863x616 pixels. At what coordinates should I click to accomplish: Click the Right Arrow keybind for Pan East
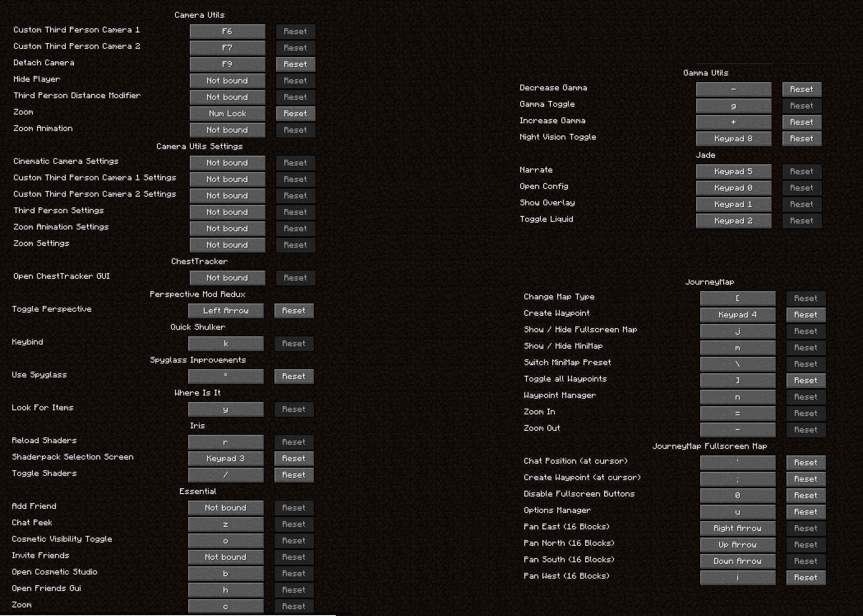coord(738,529)
